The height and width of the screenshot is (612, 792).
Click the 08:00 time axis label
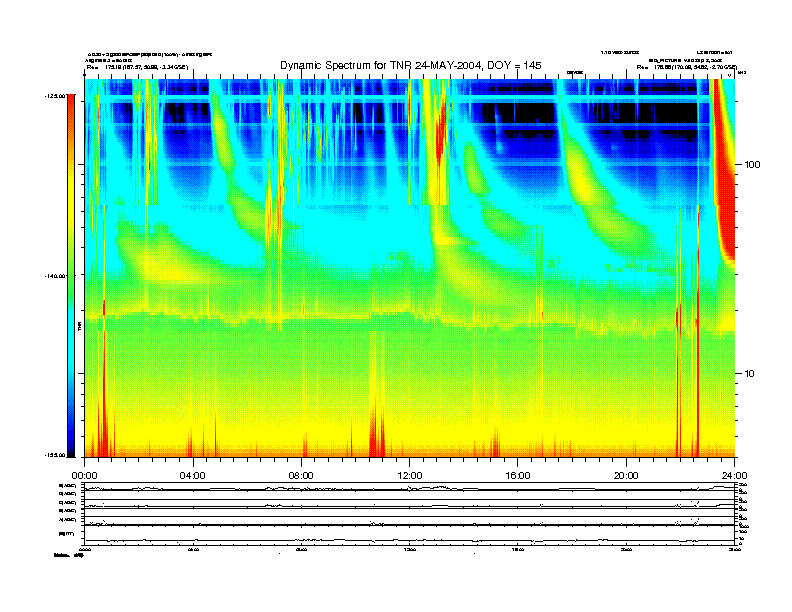(x=302, y=476)
